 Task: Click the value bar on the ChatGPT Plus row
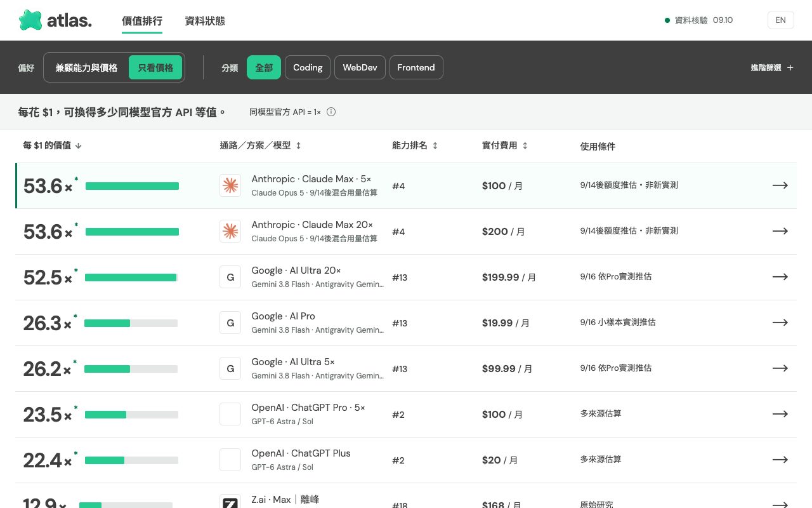coord(131,460)
